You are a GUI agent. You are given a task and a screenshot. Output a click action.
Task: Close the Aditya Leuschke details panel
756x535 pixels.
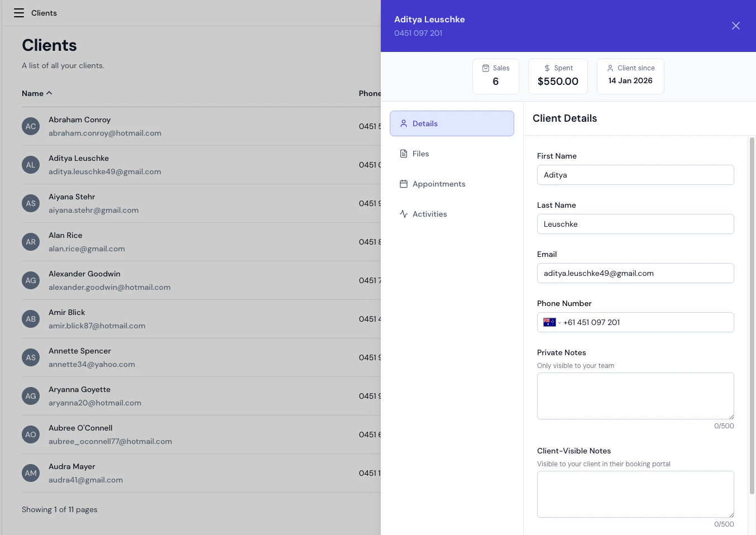[735, 25]
